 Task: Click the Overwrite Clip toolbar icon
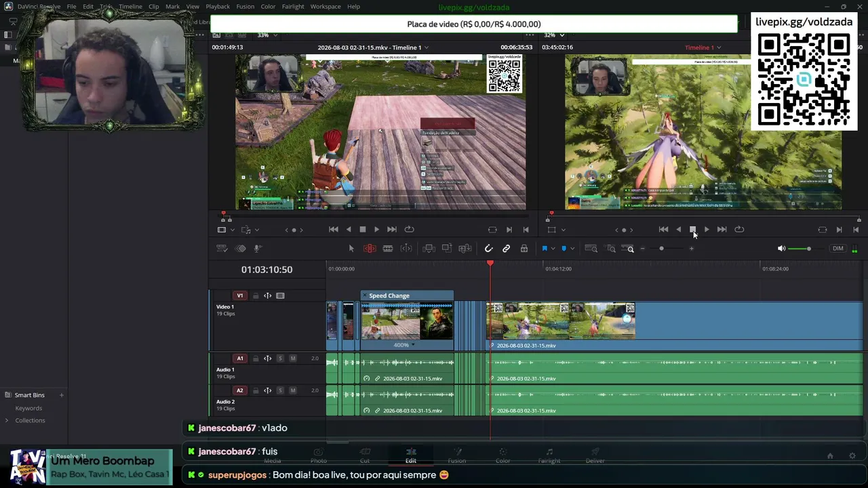click(x=447, y=249)
